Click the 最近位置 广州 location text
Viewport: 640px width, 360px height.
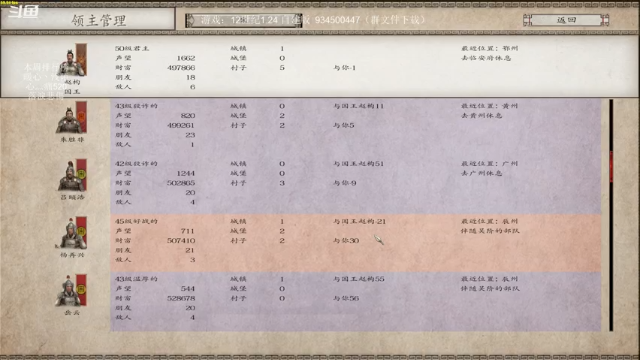pos(489,164)
